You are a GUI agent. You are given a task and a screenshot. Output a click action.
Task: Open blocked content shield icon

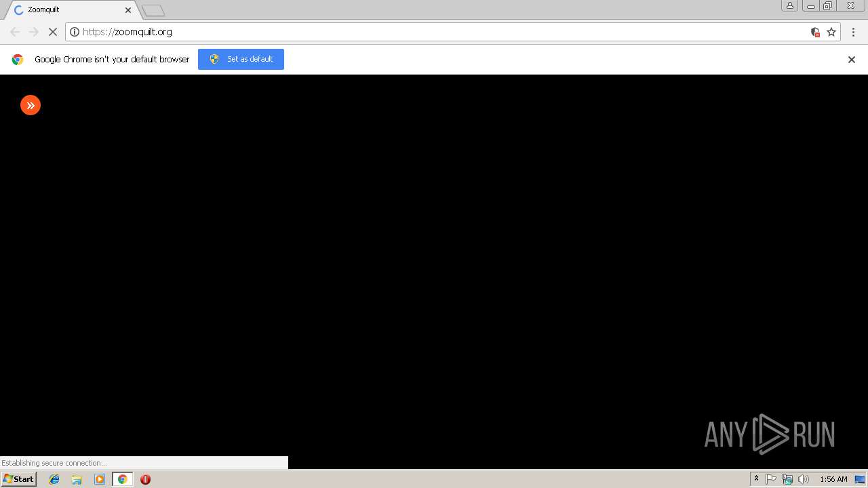pos(815,32)
